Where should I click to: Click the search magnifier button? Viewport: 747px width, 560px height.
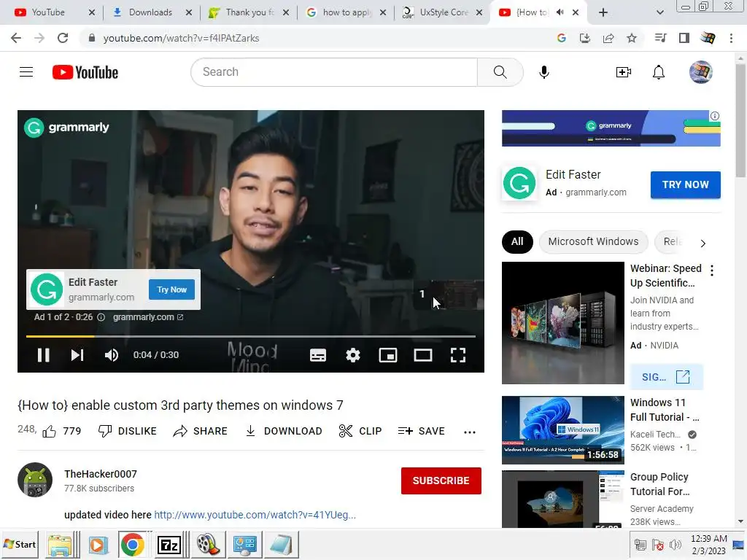tap(500, 72)
